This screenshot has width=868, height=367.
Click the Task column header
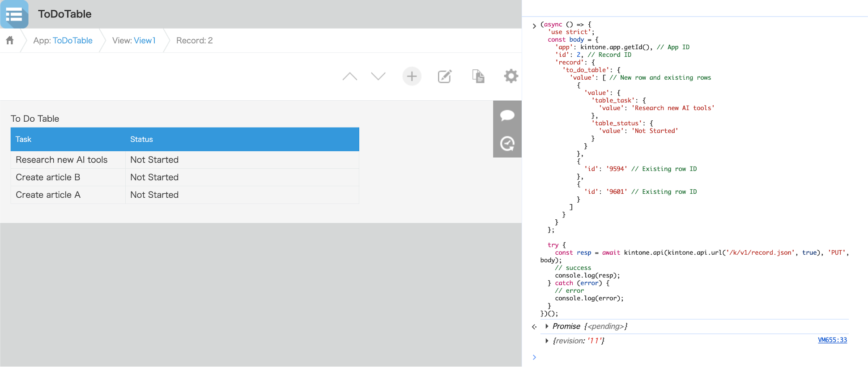coord(68,140)
